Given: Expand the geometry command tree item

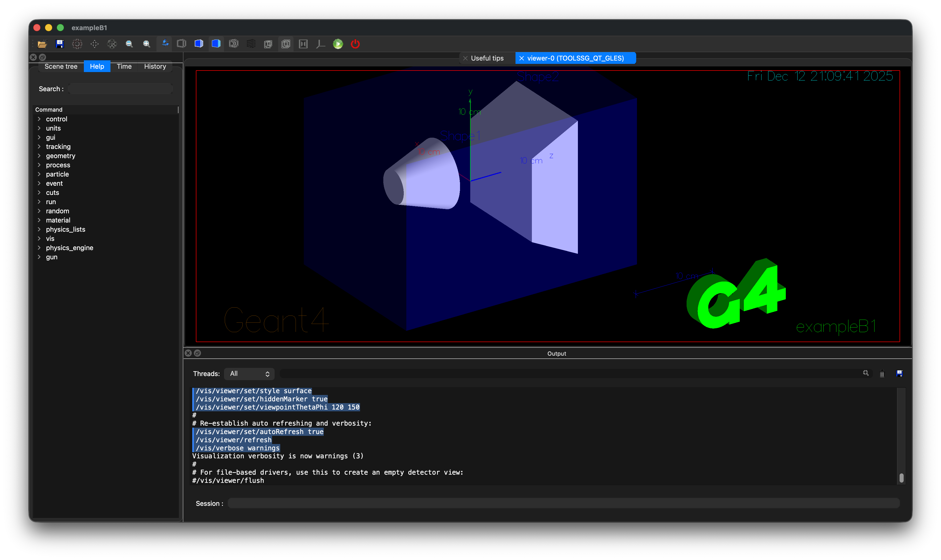Looking at the screenshot, I should [39, 156].
